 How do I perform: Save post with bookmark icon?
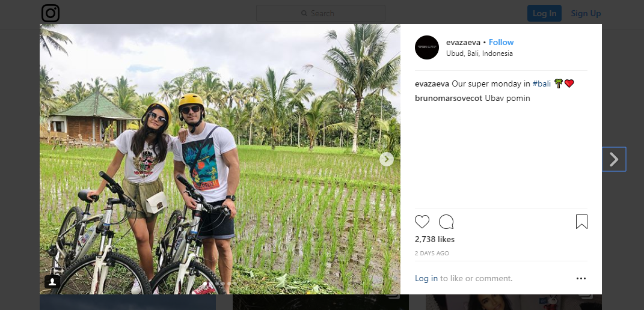(x=581, y=222)
